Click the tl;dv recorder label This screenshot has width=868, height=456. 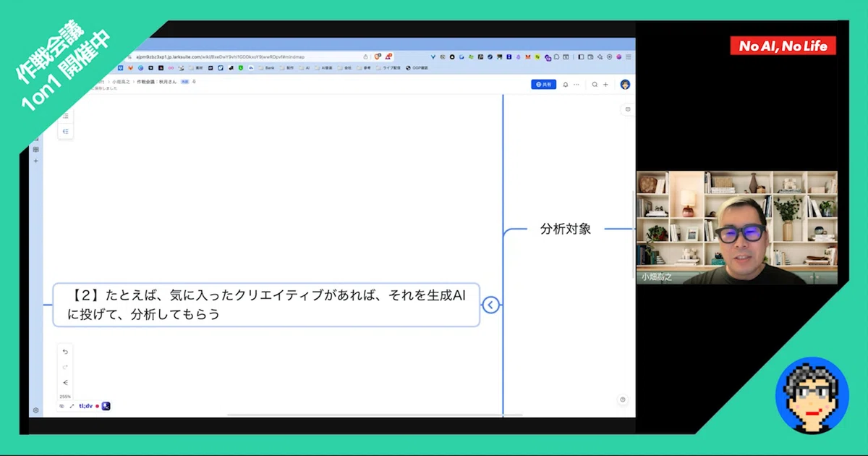pyautogui.click(x=85, y=406)
